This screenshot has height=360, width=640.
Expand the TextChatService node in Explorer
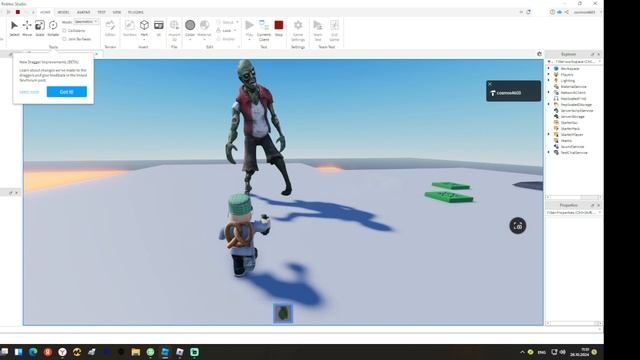549,152
